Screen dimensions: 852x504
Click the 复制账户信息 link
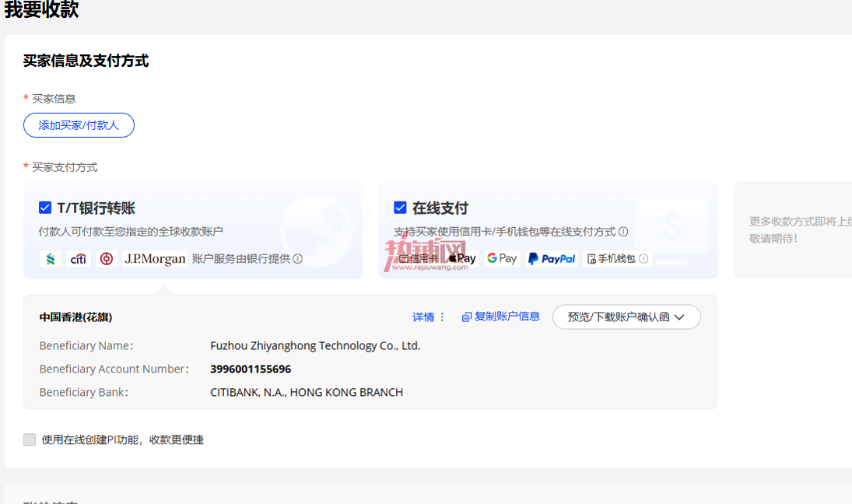click(x=500, y=317)
